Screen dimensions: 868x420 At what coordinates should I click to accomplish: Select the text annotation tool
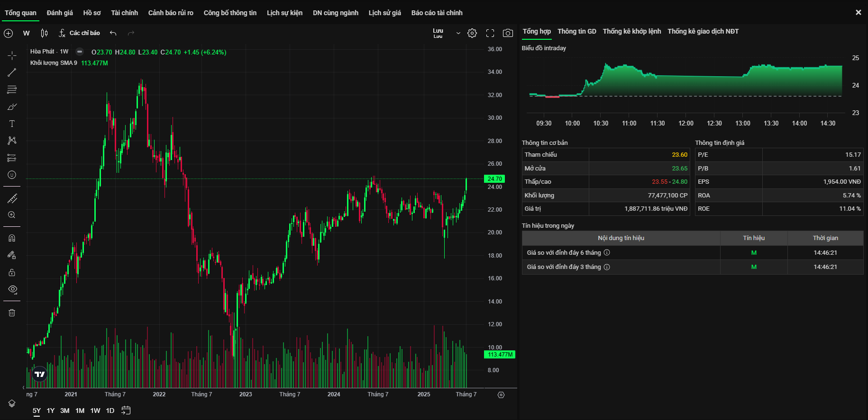(12, 124)
